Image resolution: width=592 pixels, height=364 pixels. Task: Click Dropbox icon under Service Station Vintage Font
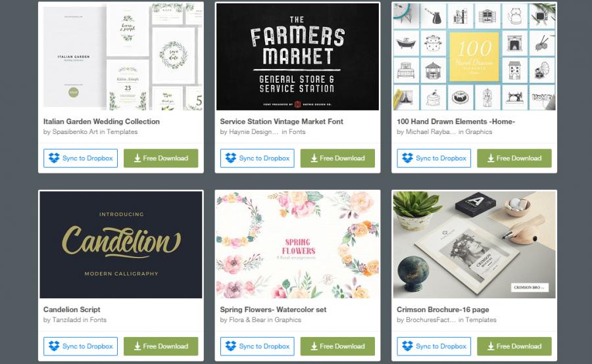[231, 158]
